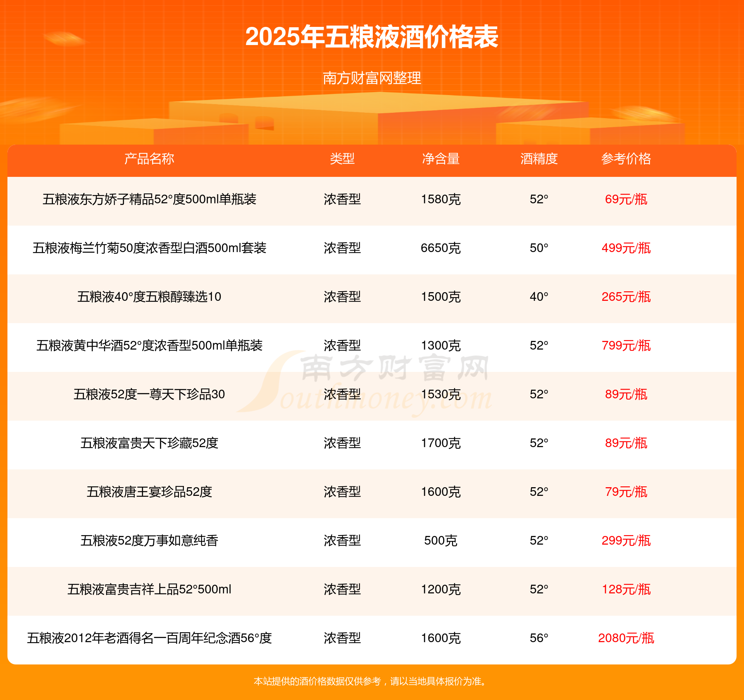Click the "1530克" net content cell
744x700 pixels.
tap(441, 395)
